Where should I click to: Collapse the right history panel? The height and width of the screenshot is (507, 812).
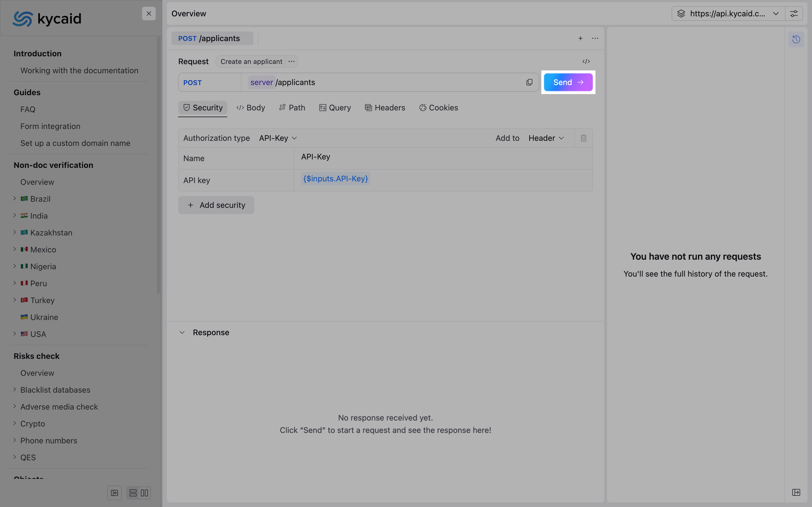796,492
